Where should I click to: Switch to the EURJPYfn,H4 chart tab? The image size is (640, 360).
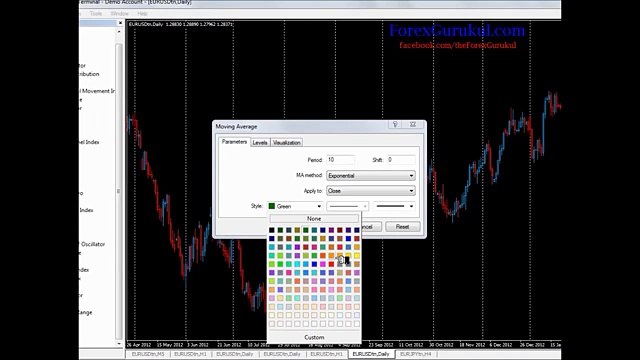[416, 354]
